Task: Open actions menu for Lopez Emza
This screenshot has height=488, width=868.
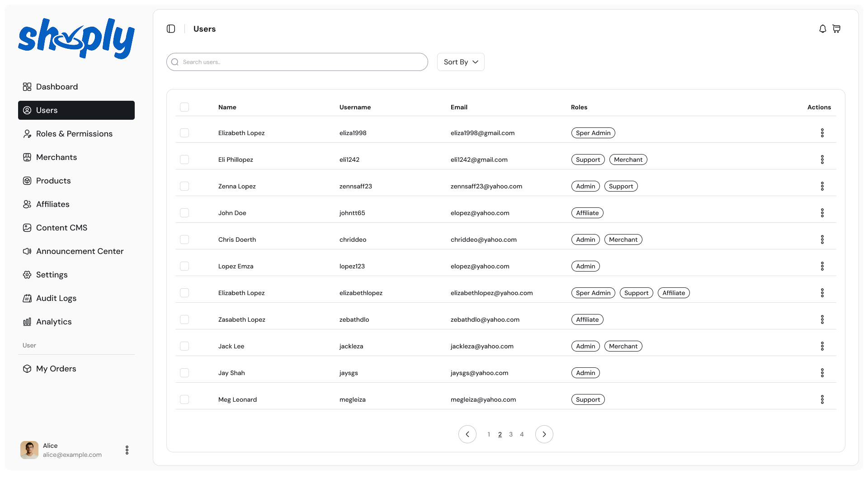Action: click(x=822, y=266)
